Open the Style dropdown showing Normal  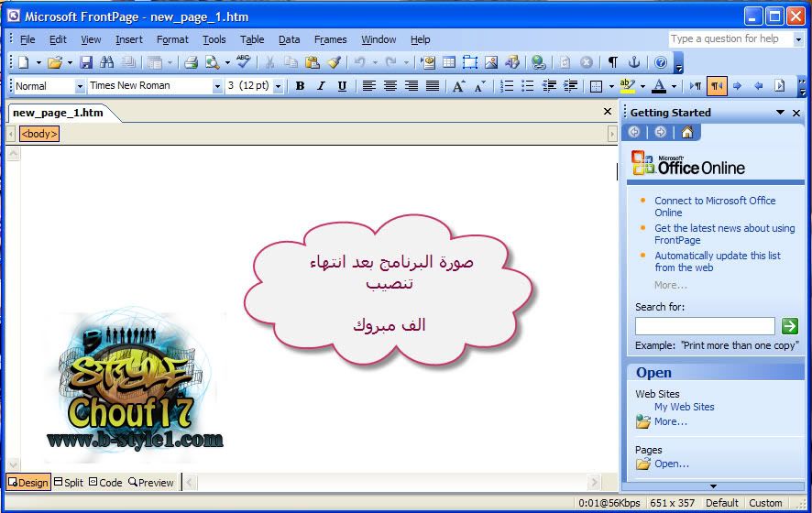pyautogui.click(x=80, y=86)
